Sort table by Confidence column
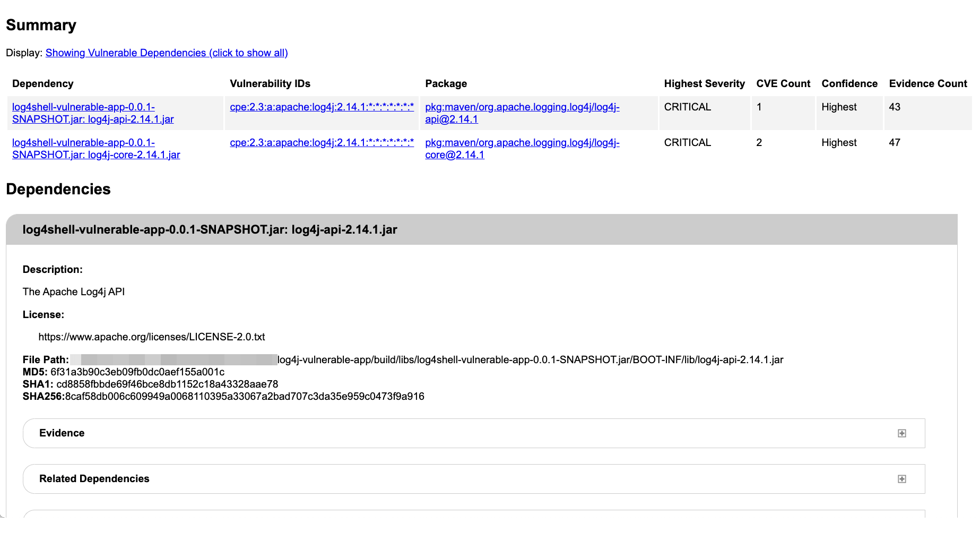Screen dimensions: 980x557 tap(849, 83)
